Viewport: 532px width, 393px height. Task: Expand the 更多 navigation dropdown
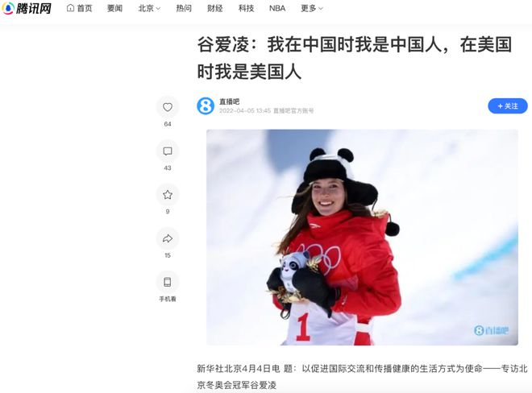[312, 8]
